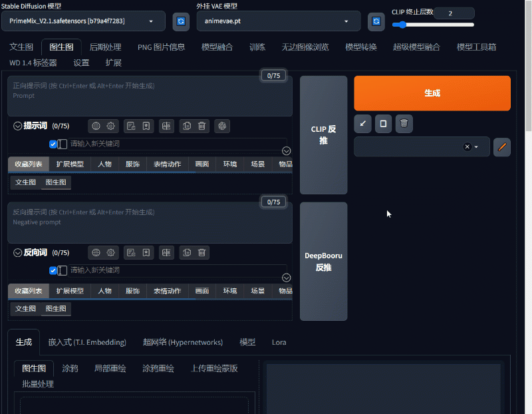Switch to the 文生图 main tab
The height and width of the screenshot is (414, 532).
(21, 47)
